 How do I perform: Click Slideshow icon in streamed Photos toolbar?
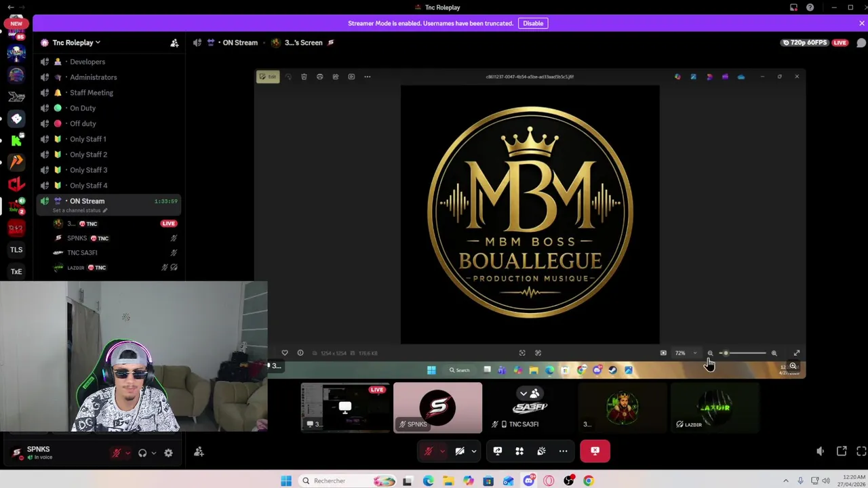click(x=351, y=77)
